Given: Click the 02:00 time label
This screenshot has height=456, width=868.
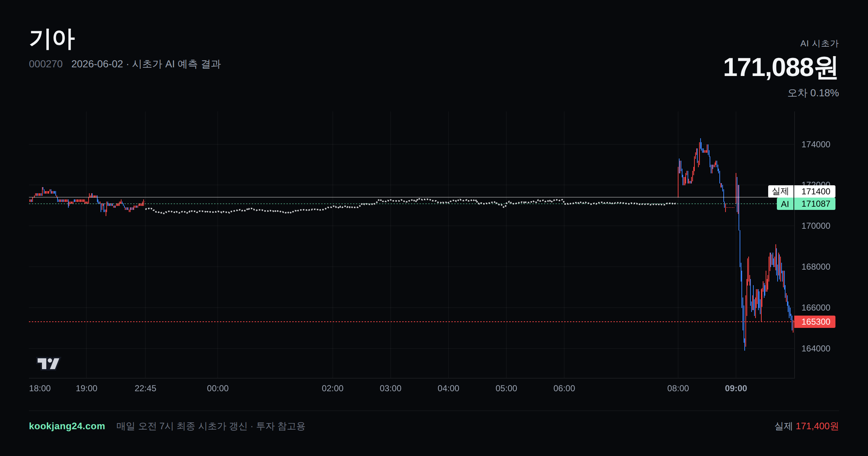Looking at the screenshot, I should click(x=333, y=388).
